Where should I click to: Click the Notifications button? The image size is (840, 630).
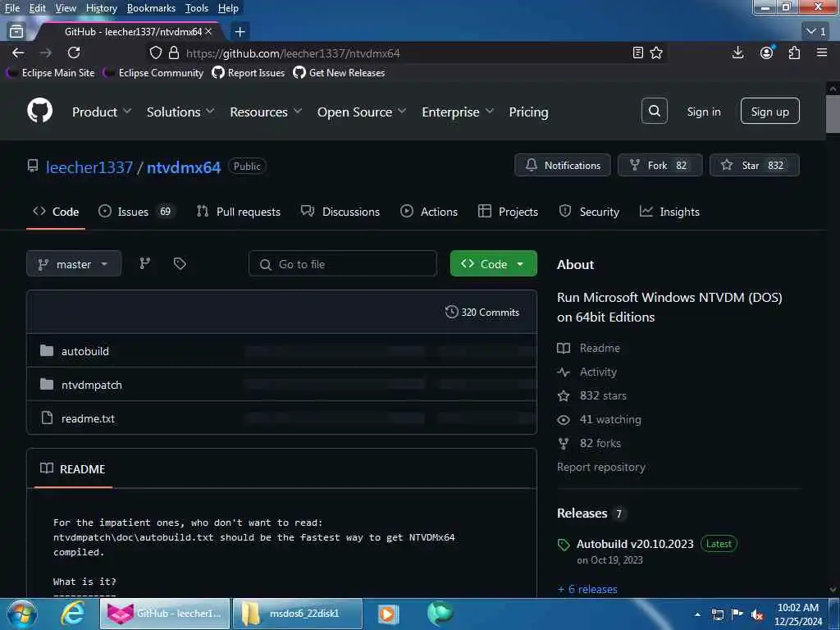[562, 166]
